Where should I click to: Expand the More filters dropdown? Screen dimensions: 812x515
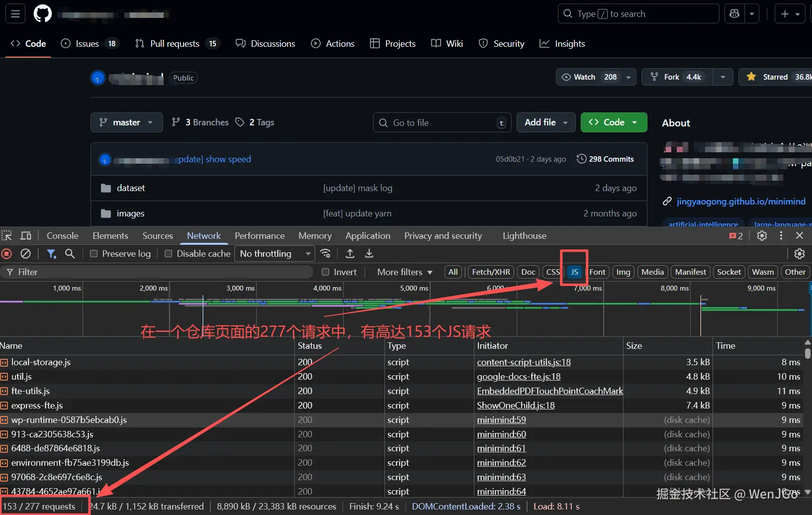click(x=404, y=272)
